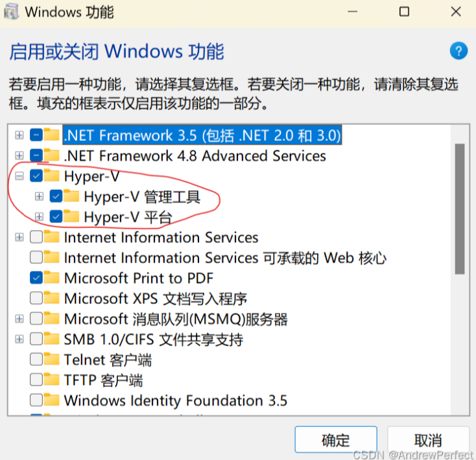The width and height of the screenshot is (476, 460).
Task: Enable the Internet Information Services checkbox
Action: 36,237
